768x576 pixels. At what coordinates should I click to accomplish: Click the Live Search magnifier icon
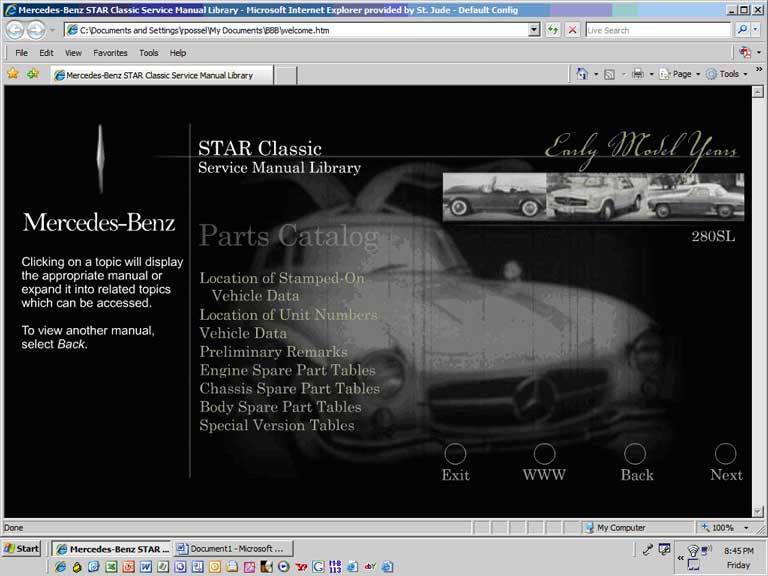[x=742, y=30]
